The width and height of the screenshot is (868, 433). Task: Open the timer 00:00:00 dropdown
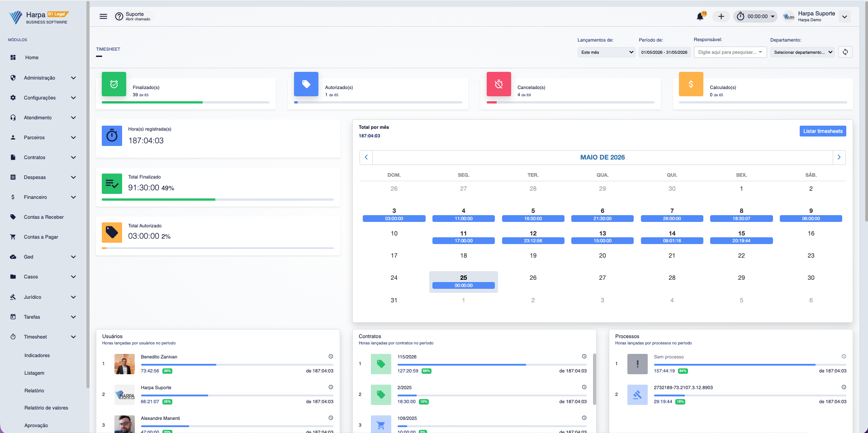tap(755, 17)
